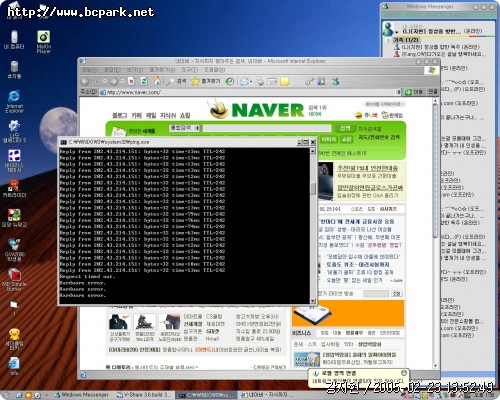Open the Search pane with the magnifier icon
Screen dimensions: 500x400
point(177,81)
